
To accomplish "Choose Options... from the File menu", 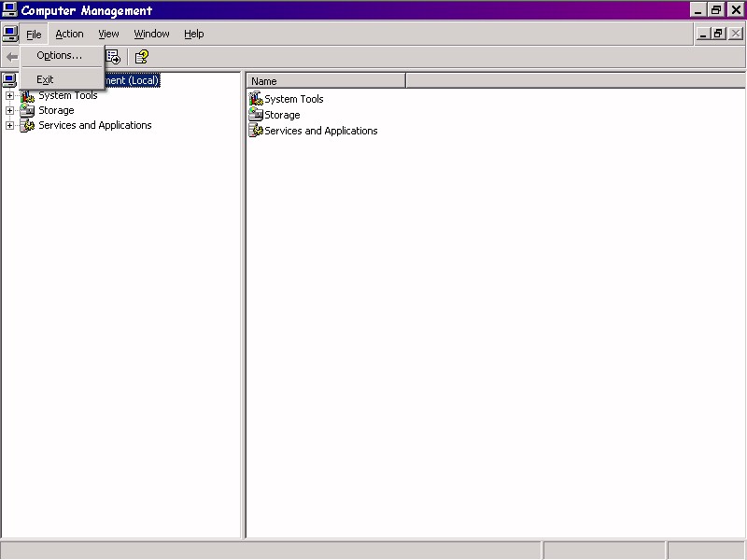I will click(62, 55).
